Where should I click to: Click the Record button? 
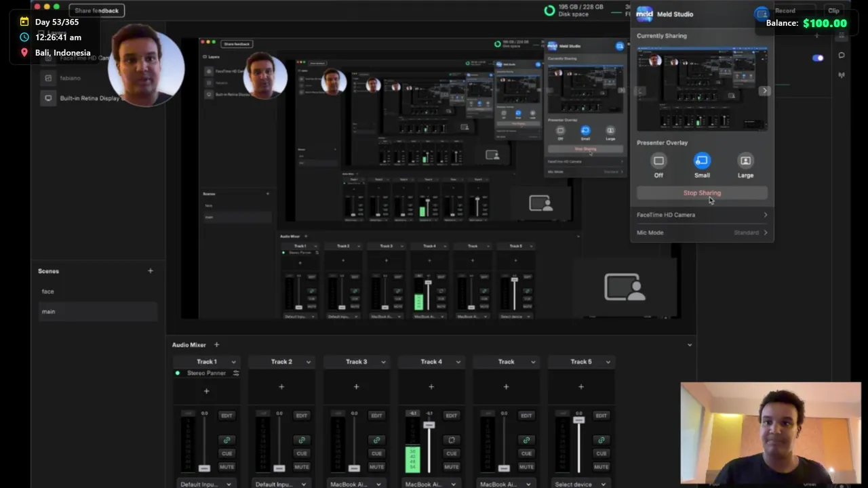(785, 10)
